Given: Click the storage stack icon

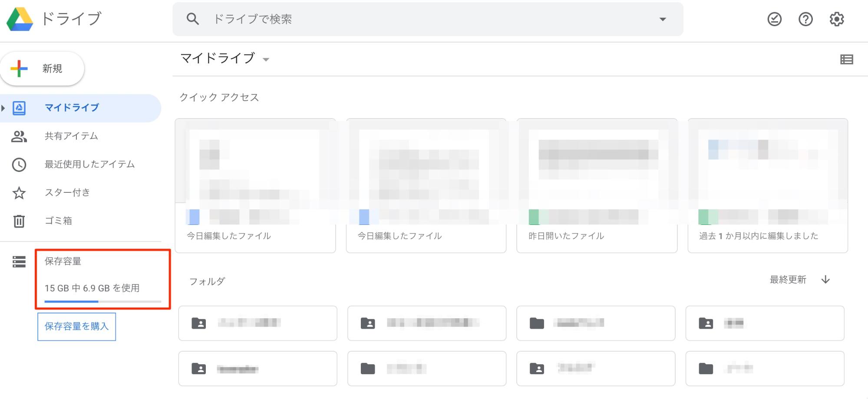Looking at the screenshot, I should (19, 262).
